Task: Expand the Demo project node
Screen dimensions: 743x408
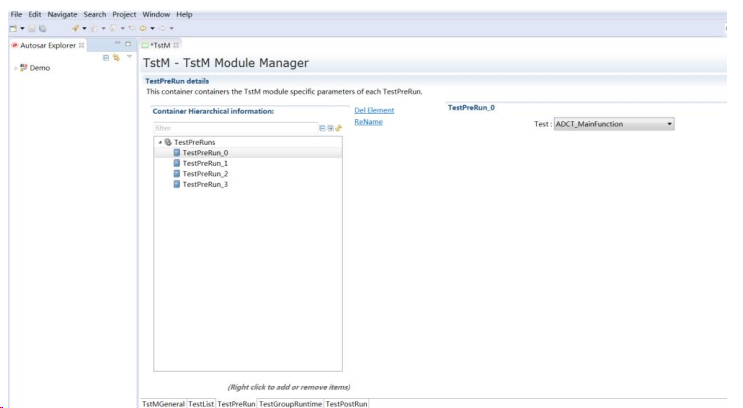Action: pyautogui.click(x=16, y=68)
